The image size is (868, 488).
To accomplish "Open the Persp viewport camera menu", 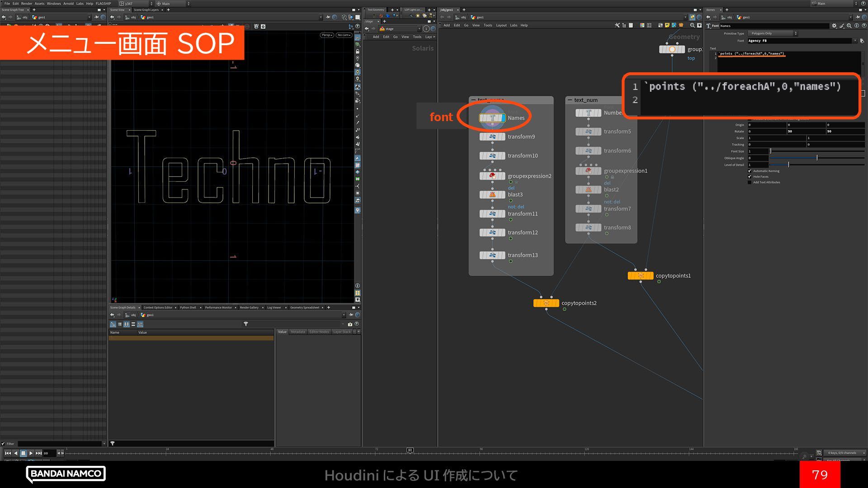I will (x=326, y=35).
